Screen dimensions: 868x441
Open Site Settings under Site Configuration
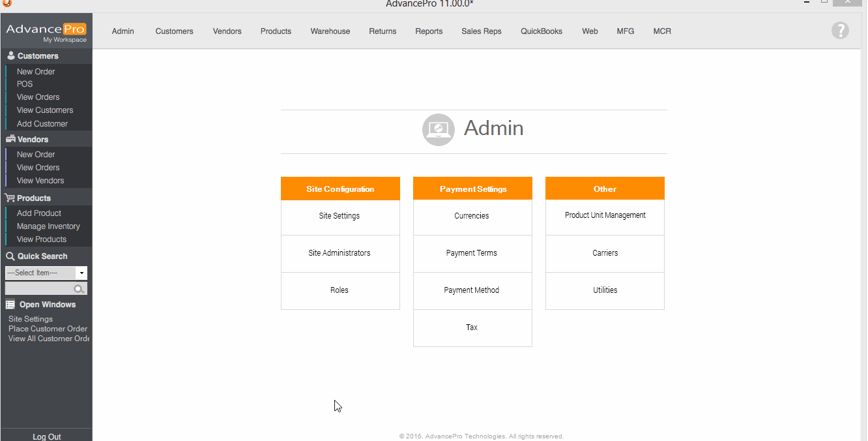[x=340, y=216]
